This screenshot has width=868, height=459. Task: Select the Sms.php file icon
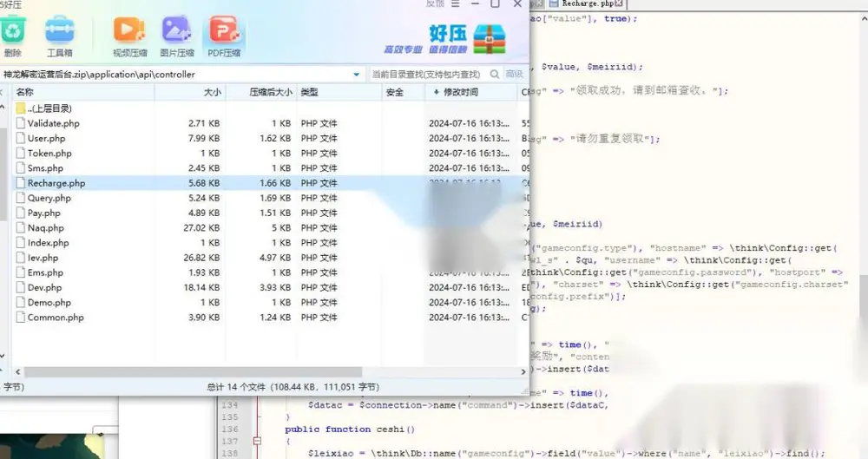(21, 167)
